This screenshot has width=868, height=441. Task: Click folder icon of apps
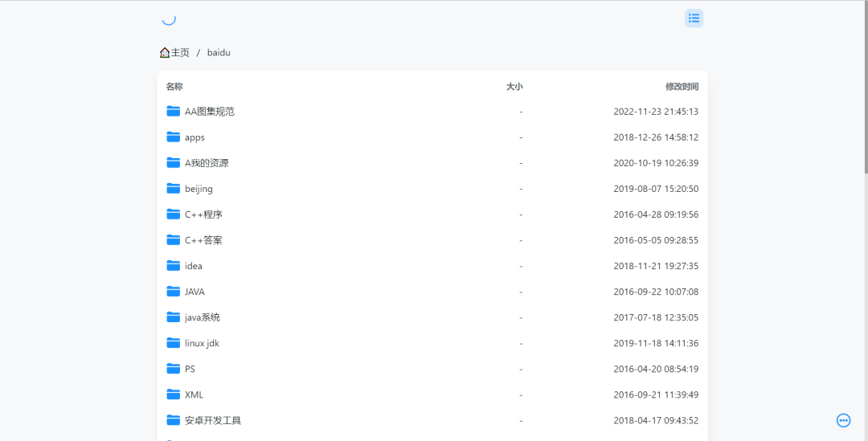[174, 137]
